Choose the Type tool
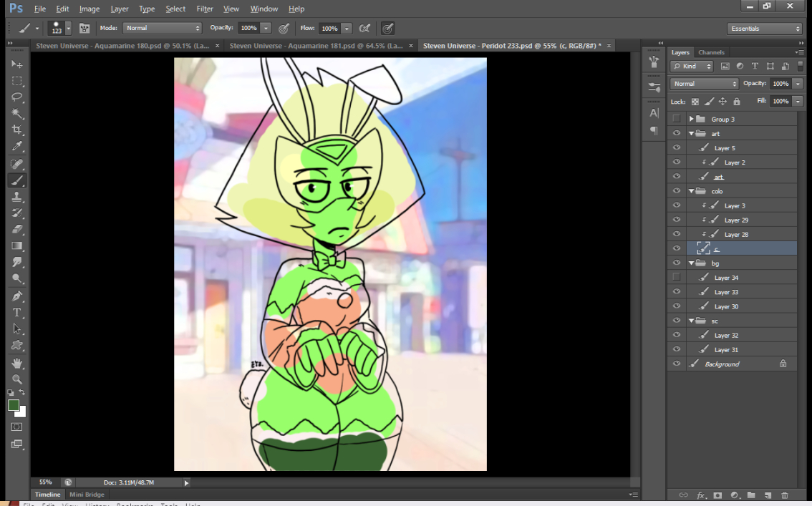This screenshot has height=506, width=812. tap(17, 312)
